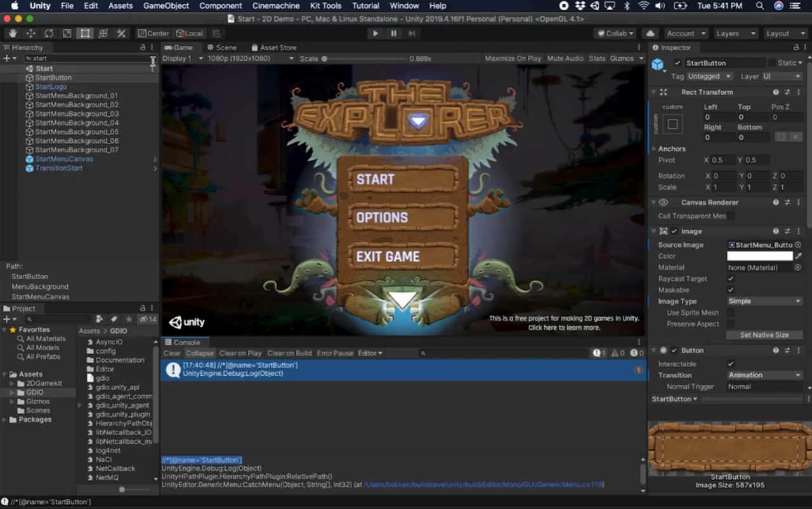The width and height of the screenshot is (812, 509).
Task: Expand the 2DGamekit folder
Action: coord(13,383)
